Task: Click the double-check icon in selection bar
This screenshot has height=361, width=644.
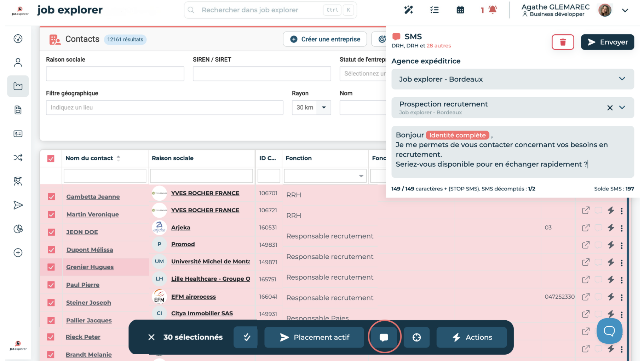Action: pyautogui.click(x=247, y=337)
